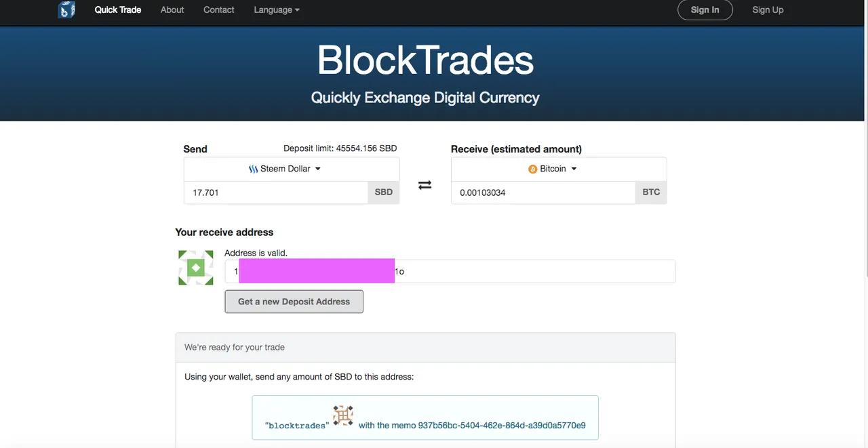Screen dimensions: 868x448
Task: Open the Contact page
Action: [x=219, y=9]
